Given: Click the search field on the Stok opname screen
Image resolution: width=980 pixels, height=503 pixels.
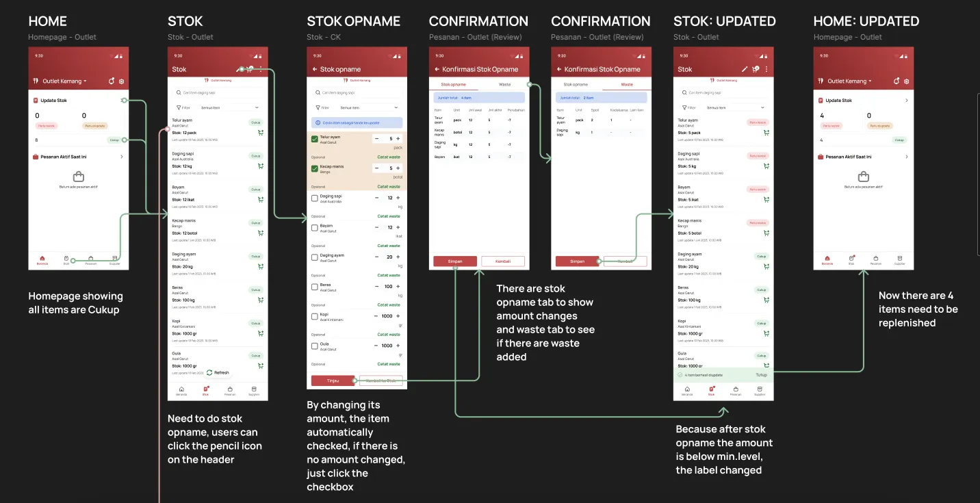Looking at the screenshot, I should pos(357,92).
